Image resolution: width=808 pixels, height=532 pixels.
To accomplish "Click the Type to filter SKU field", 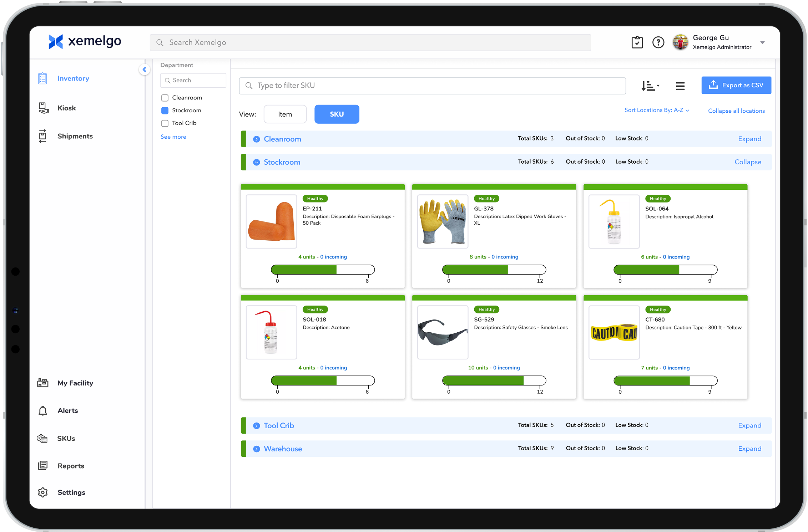I will 432,86.
